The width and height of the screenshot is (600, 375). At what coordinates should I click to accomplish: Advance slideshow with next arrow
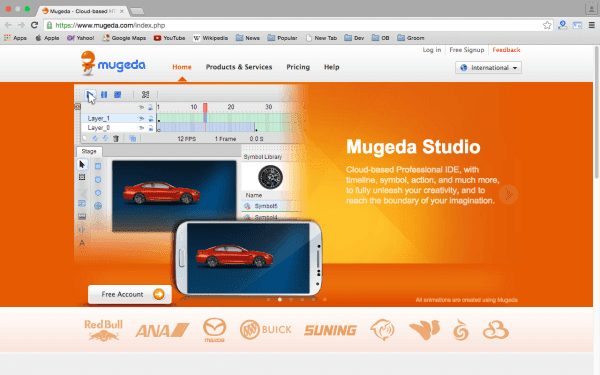[509, 194]
